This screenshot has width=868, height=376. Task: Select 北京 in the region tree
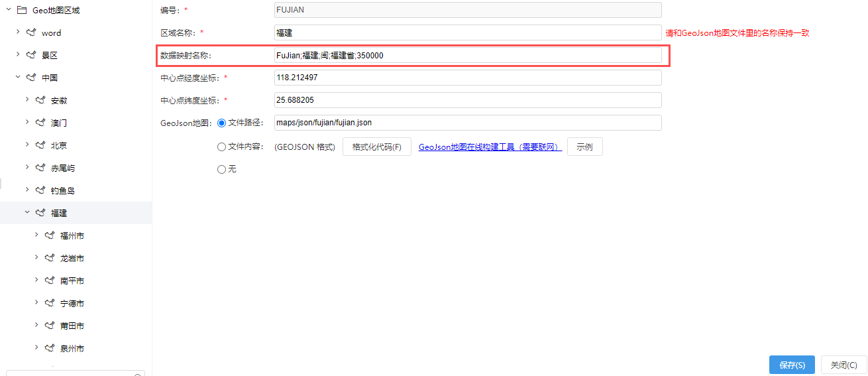[x=59, y=145]
